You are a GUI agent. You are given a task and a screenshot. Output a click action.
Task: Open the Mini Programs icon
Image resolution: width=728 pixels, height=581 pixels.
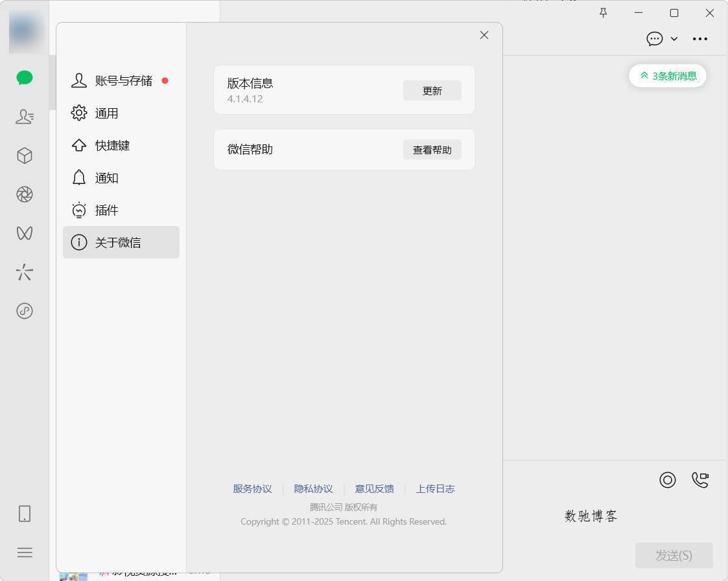click(25, 311)
